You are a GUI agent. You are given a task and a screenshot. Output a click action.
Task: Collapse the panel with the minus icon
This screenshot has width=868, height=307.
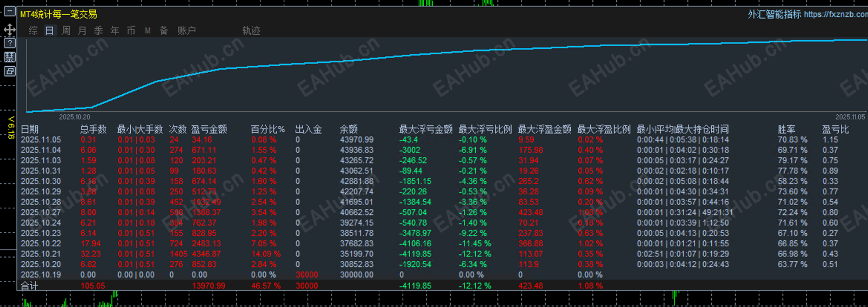point(10,11)
